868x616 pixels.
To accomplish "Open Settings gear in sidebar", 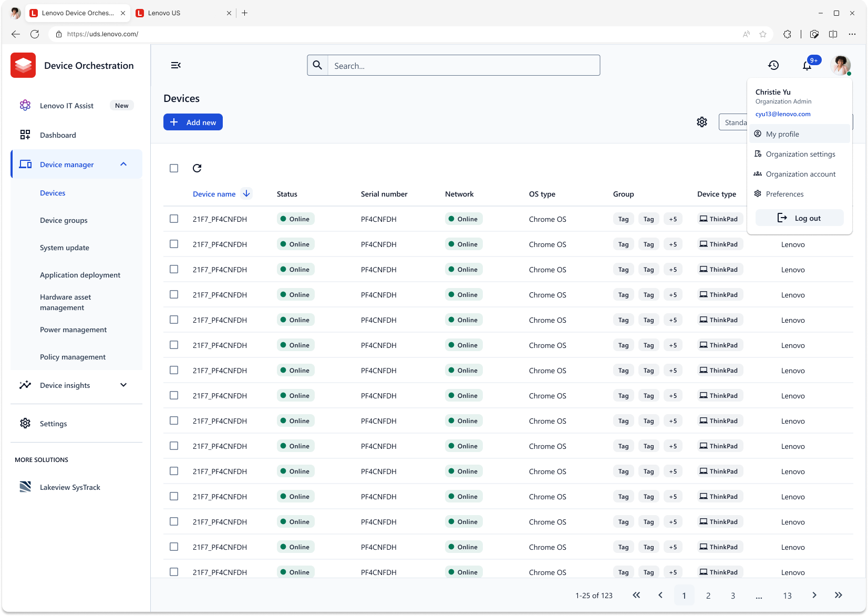I will [x=25, y=423].
